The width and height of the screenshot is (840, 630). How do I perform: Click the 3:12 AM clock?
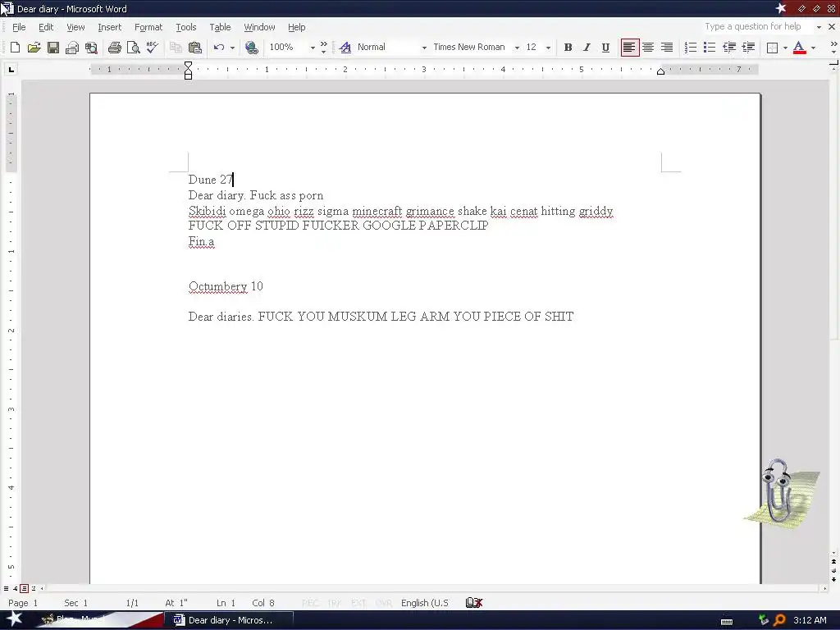click(x=810, y=620)
